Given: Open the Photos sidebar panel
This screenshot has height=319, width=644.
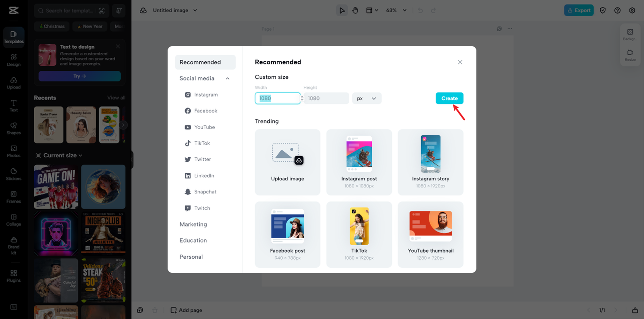Looking at the screenshot, I should [x=14, y=151].
